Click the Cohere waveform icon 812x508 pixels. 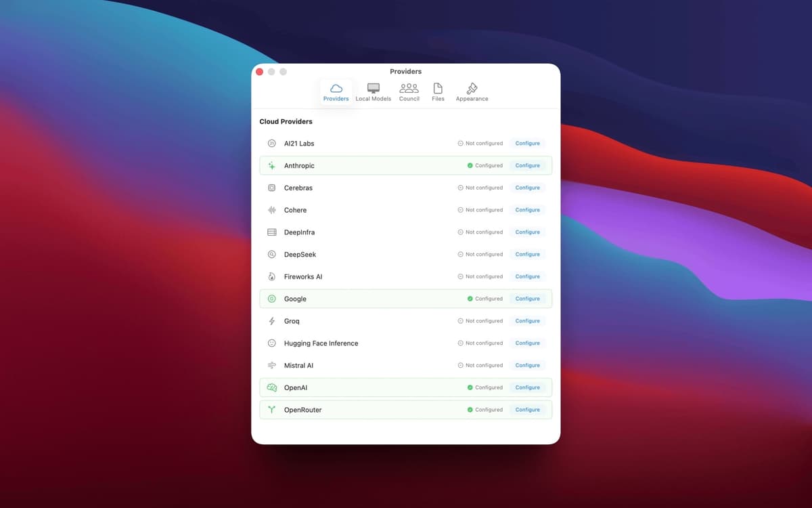272,210
